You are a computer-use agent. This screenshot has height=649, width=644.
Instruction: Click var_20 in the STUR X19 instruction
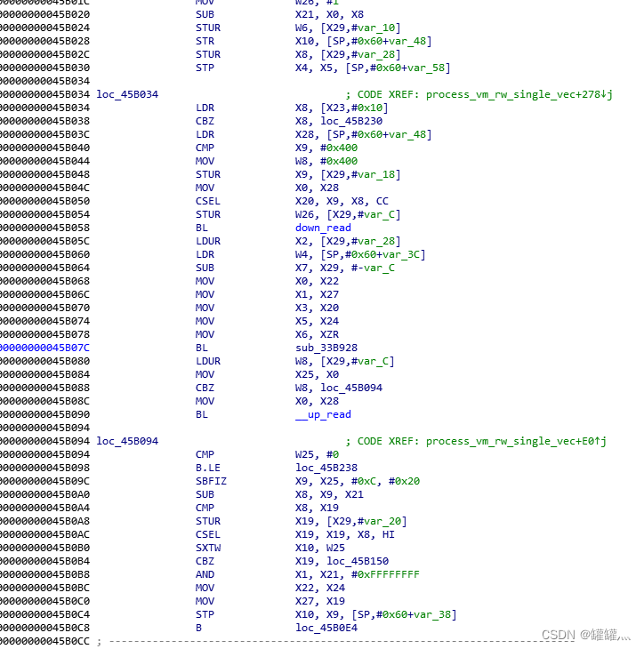(382, 521)
